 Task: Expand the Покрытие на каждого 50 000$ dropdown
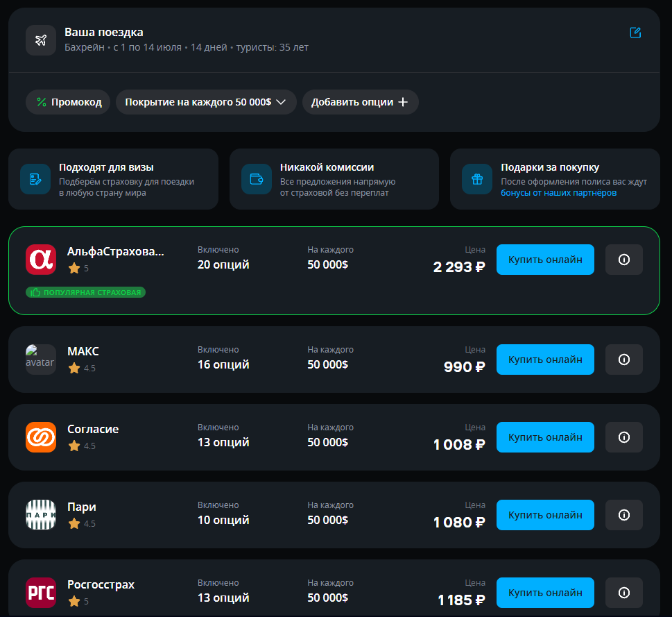(206, 102)
